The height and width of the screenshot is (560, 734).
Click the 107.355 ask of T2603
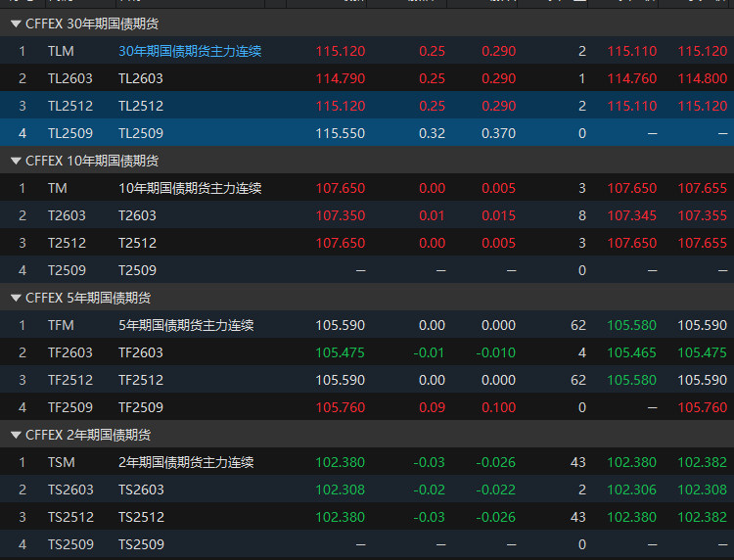tap(703, 215)
